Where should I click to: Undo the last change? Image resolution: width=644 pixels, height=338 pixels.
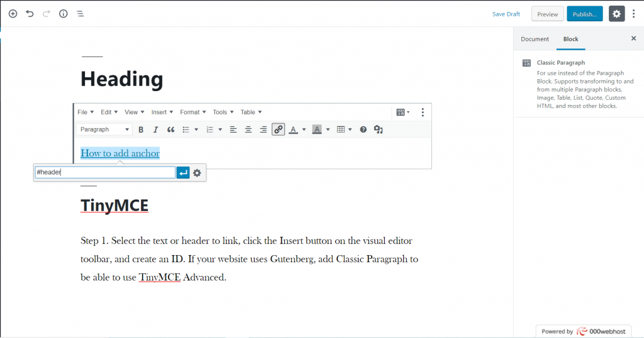[30, 14]
